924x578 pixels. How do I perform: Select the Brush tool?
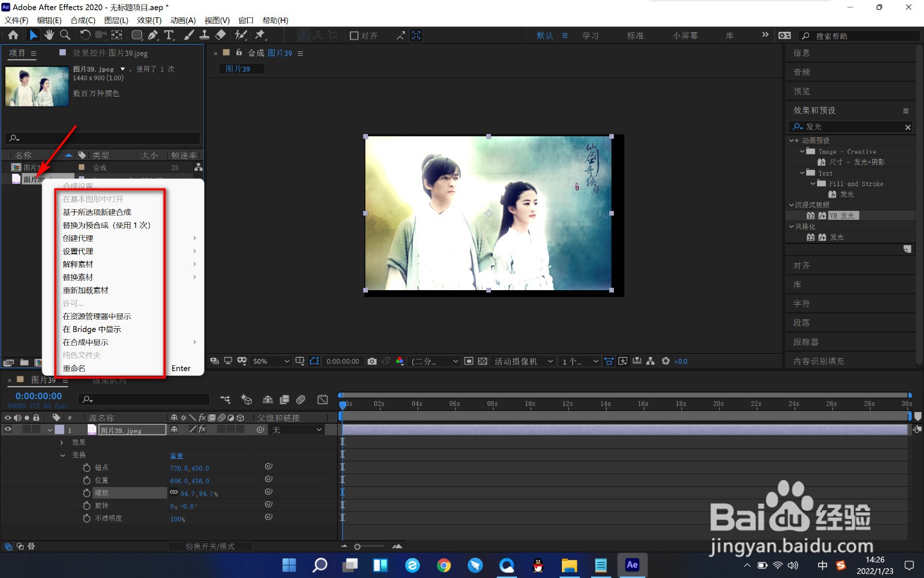tap(189, 35)
